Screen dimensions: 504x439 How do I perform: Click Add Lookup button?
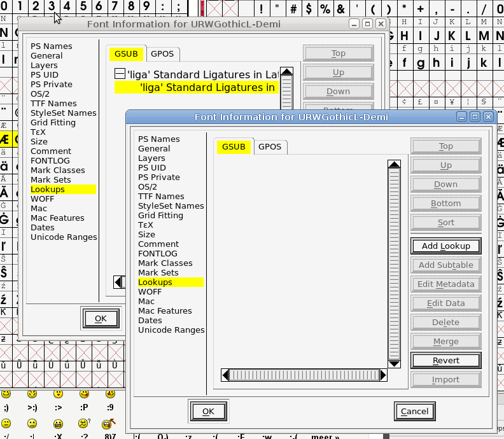pyautogui.click(x=446, y=246)
